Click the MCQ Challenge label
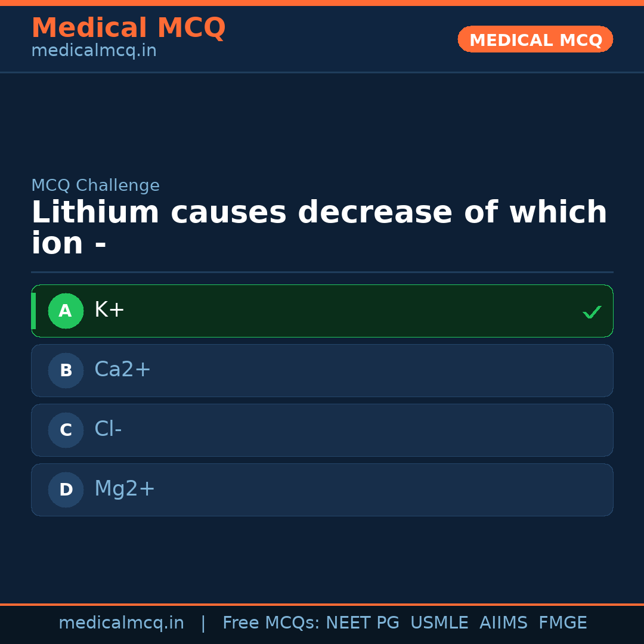Screen dimensions: 644x644 coord(95,185)
